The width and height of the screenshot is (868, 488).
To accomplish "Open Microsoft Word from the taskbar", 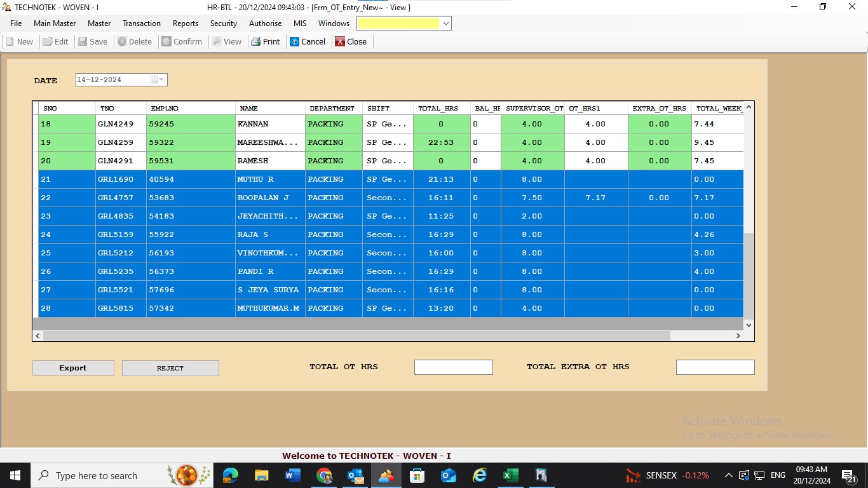I will coord(293,475).
